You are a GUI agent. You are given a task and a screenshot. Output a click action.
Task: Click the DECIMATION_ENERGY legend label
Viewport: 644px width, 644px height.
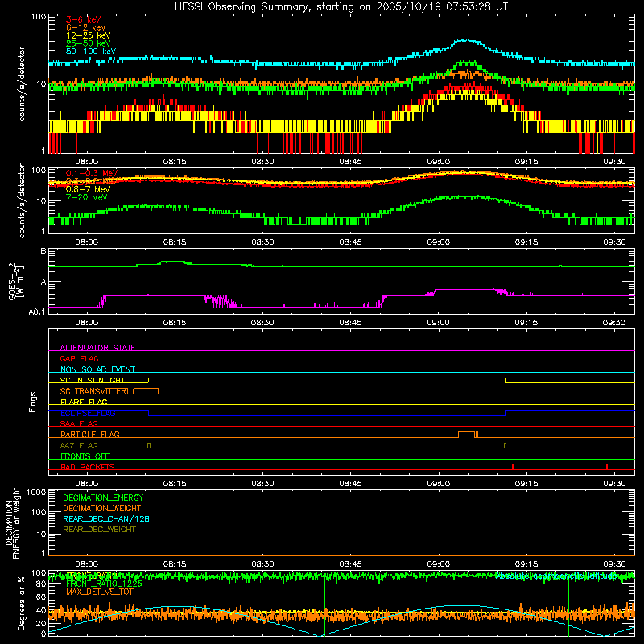(x=103, y=497)
